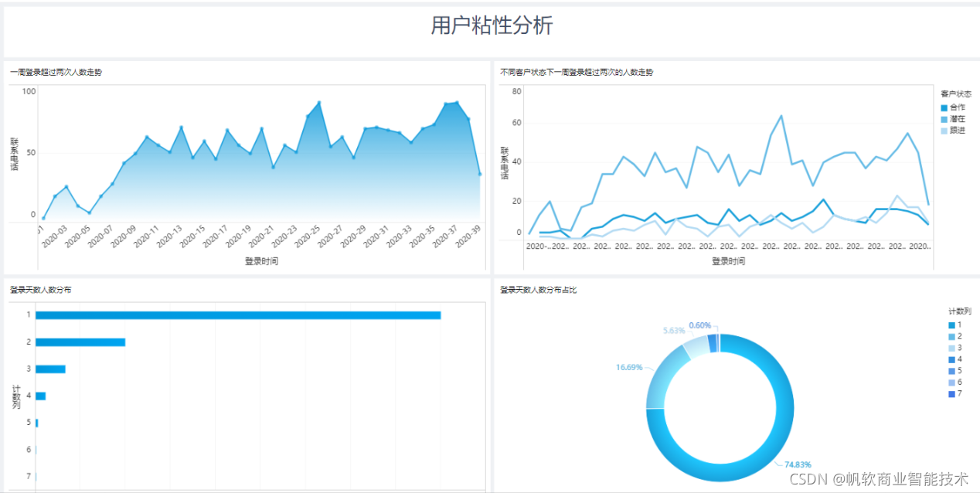
Task: Click the 计数列 heading of donut legend
Action: (961, 311)
